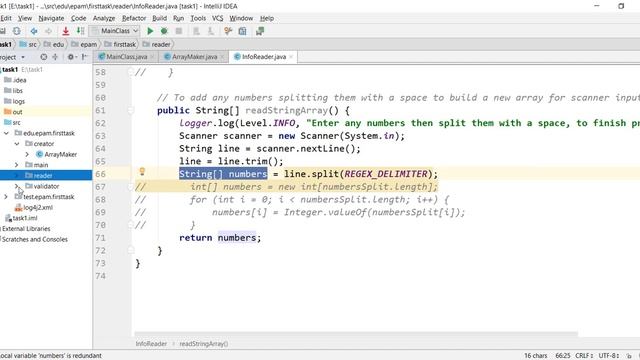This screenshot has width=640, height=360.
Task: Open the View menu
Action: click(24, 18)
